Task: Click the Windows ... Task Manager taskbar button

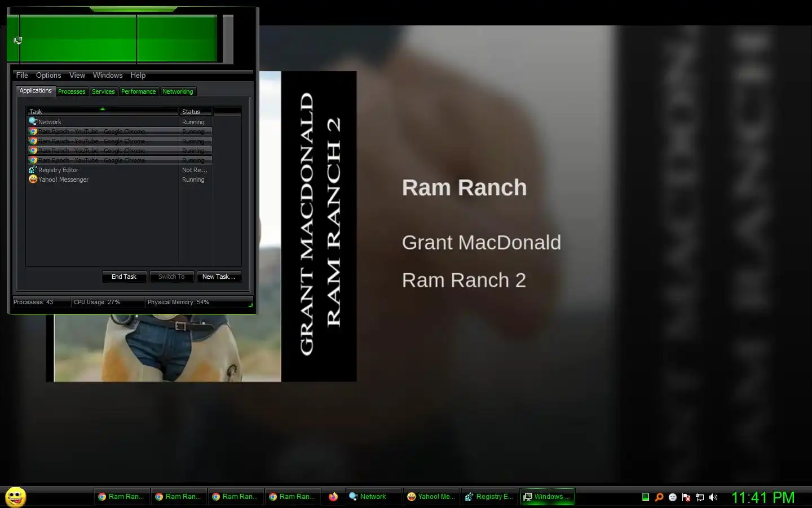Action: point(547,497)
